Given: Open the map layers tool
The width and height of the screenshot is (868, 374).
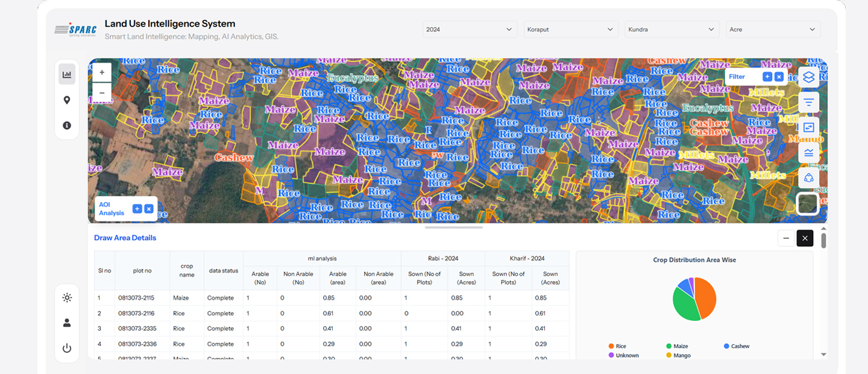Looking at the screenshot, I should tap(808, 77).
